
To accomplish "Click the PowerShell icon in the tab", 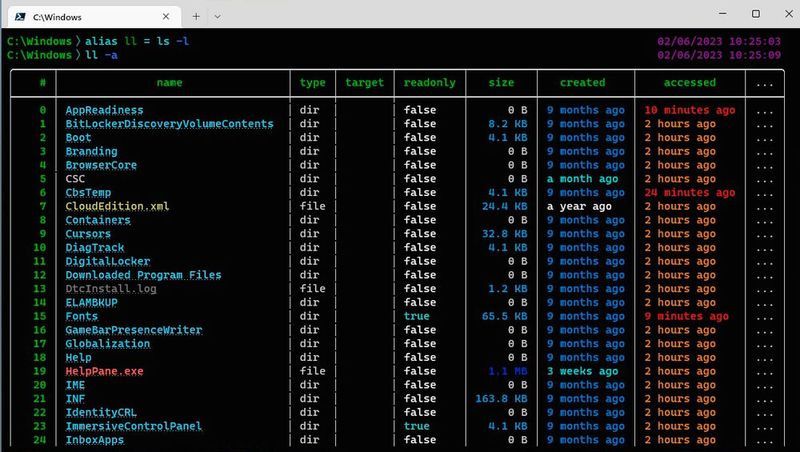I will [20, 17].
